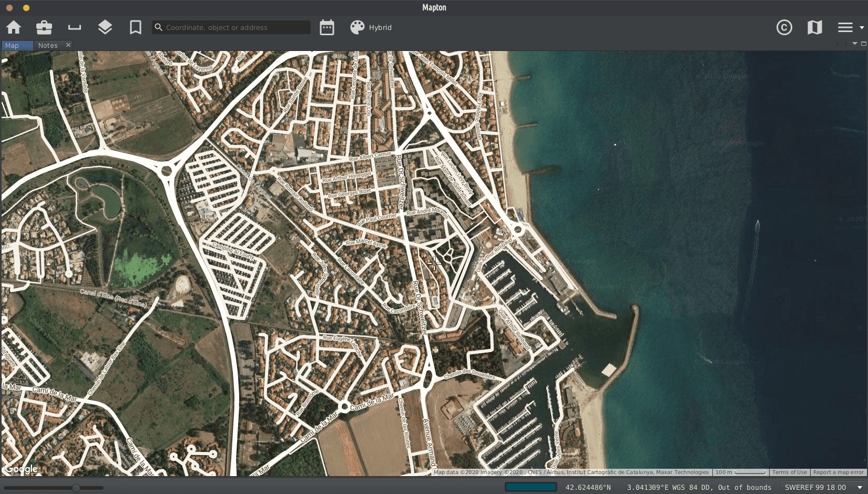The width and height of the screenshot is (868, 494).
Task: Click the teal color swatch in the status bar
Action: click(x=531, y=487)
